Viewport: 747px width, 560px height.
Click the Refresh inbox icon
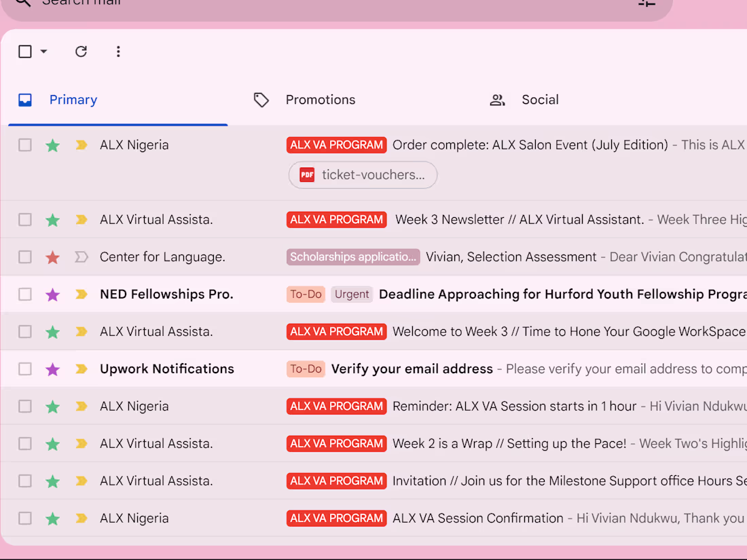click(81, 52)
